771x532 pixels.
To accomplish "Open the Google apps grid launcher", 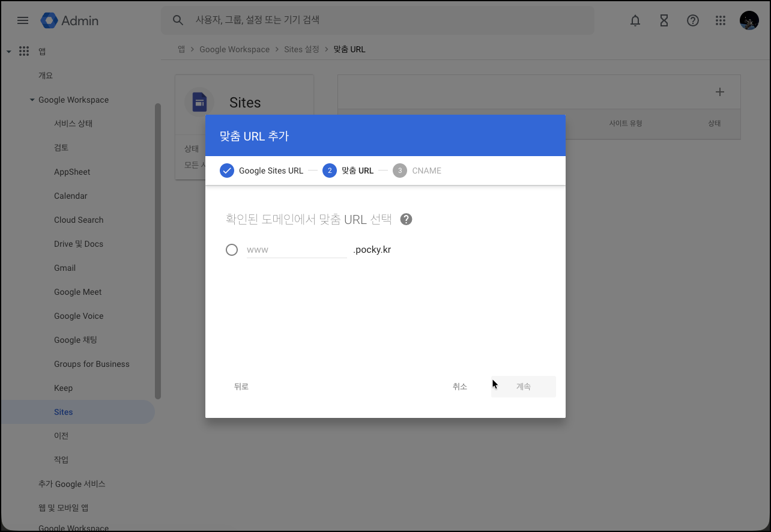I will coord(721,20).
